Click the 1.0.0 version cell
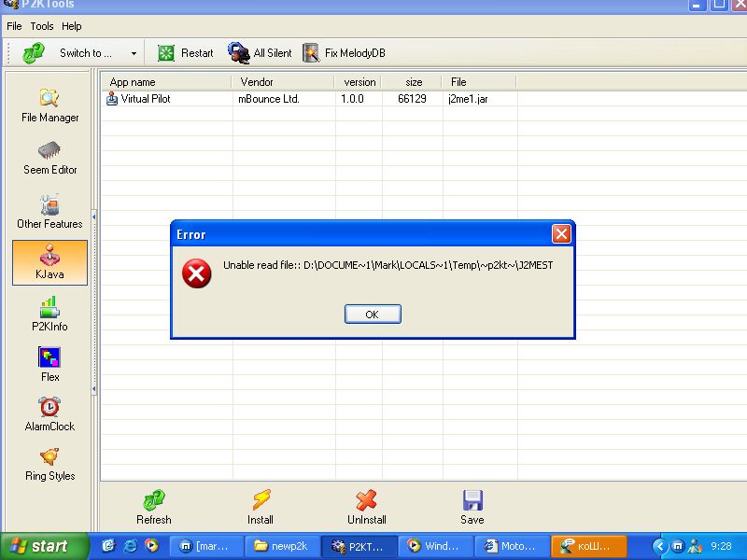This screenshot has height=560, width=747. 352,99
